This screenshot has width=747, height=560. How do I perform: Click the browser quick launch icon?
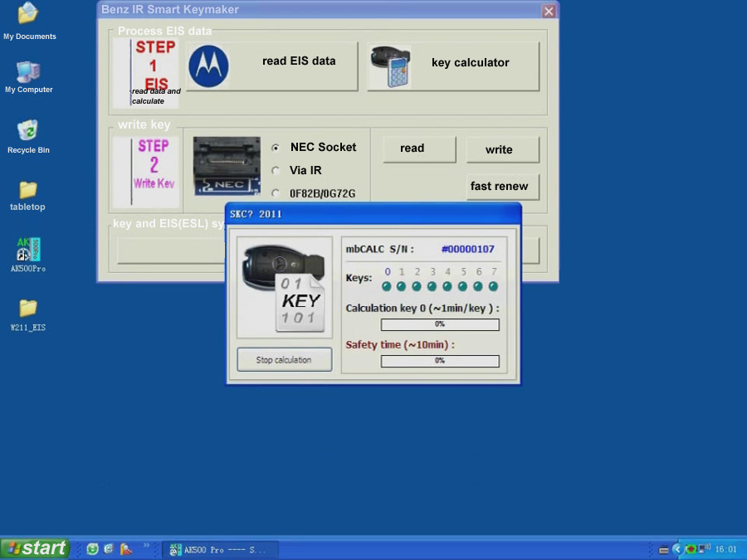[x=109, y=549]
